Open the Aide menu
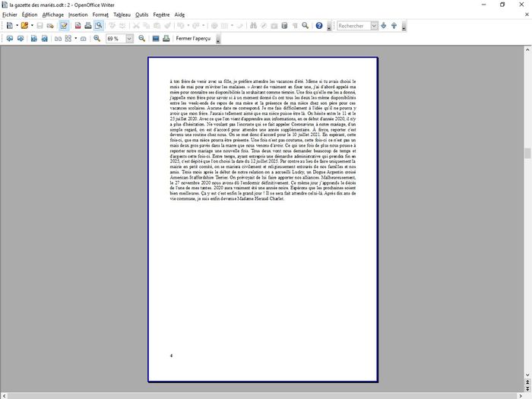This screenshot has width=532, height=399. 179,14
